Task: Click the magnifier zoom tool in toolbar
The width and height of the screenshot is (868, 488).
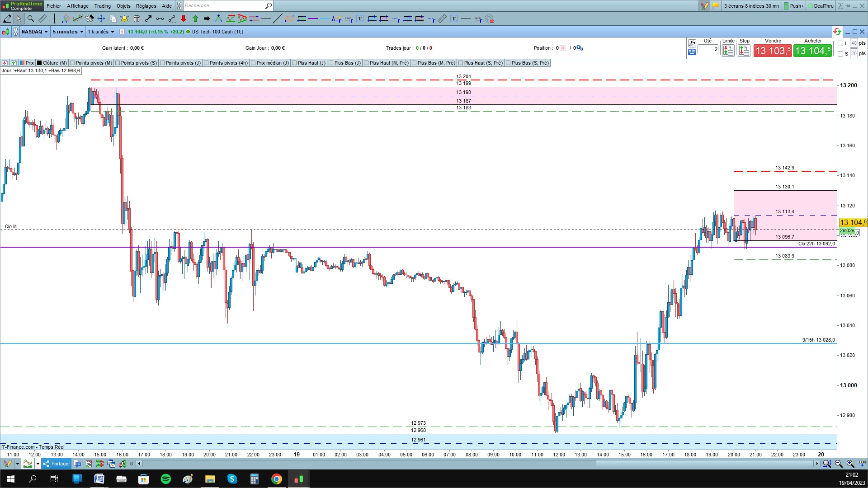Action: coord(31,19)
